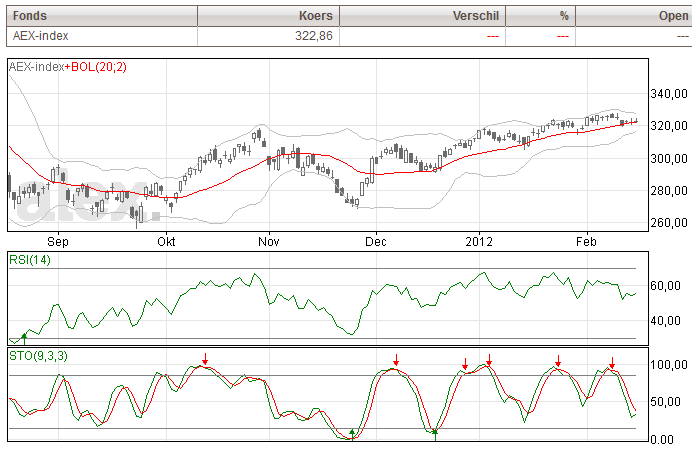
Task: Click the green RSI buy arrow in August
Action: coord(24,339)
